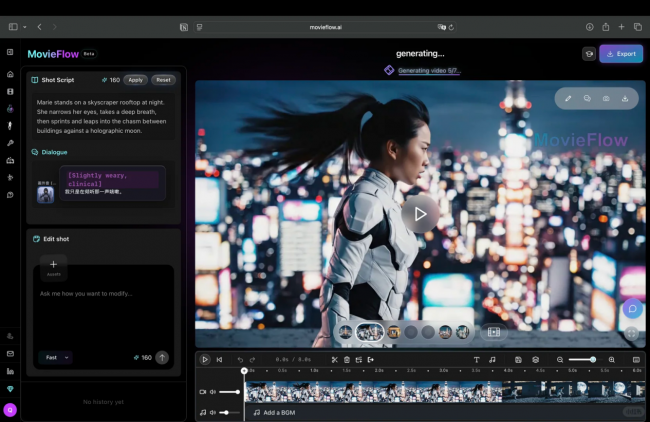Click the download icon on video preview
This screenshot has height=422, width=650.
[625, 99]
